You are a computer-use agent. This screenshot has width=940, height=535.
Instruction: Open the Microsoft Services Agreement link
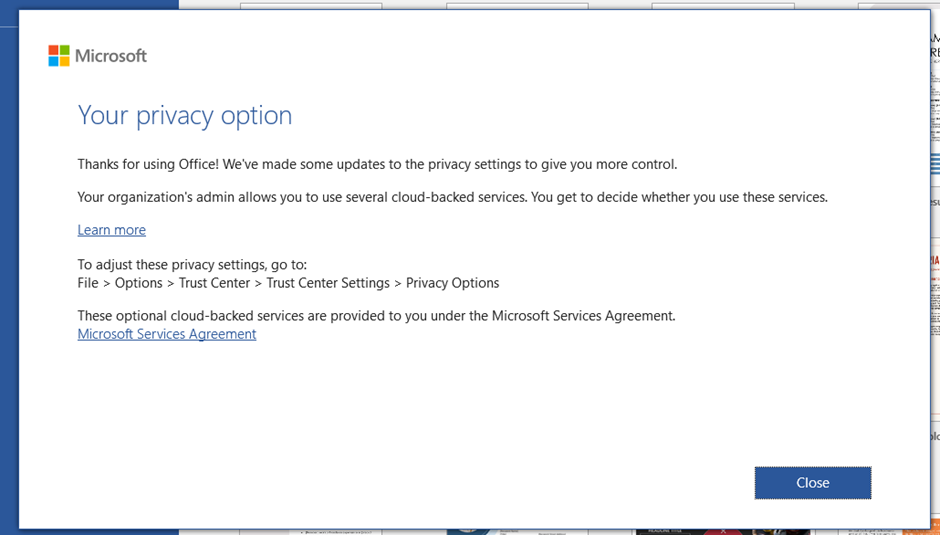tap(166, 334)
